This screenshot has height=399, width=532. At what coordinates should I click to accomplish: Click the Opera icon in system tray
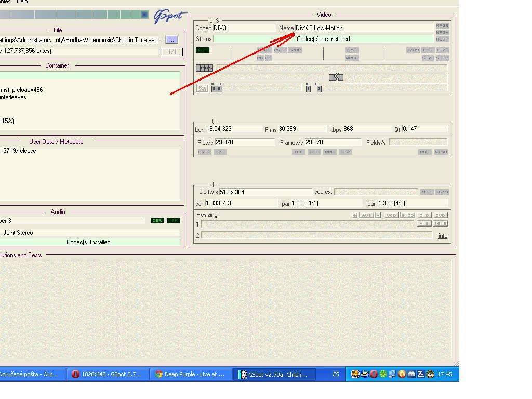tap(374, 374)
